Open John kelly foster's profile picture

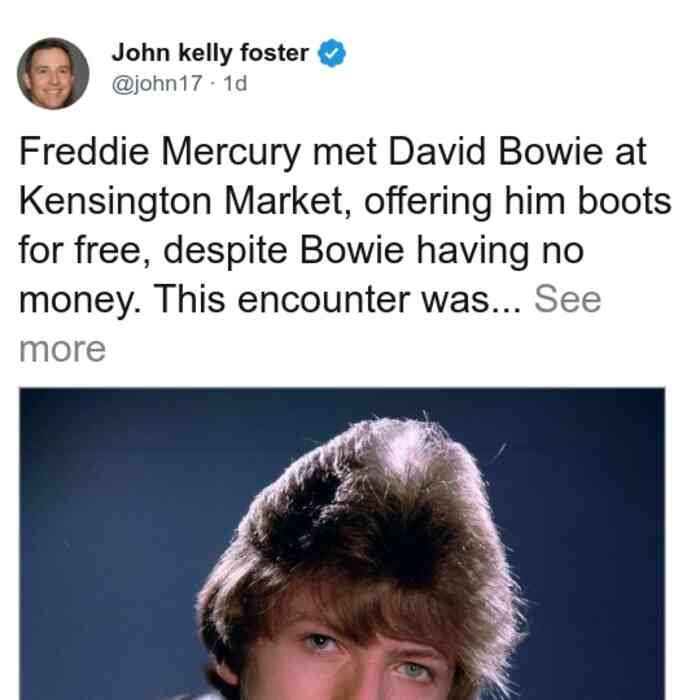pyautogui.click(x=53, y=74)
